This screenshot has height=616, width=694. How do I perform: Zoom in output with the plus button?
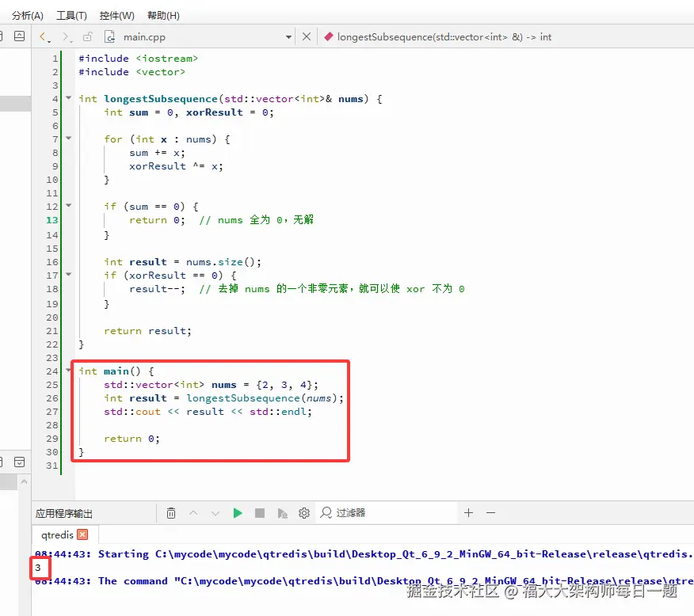(469, 512)
